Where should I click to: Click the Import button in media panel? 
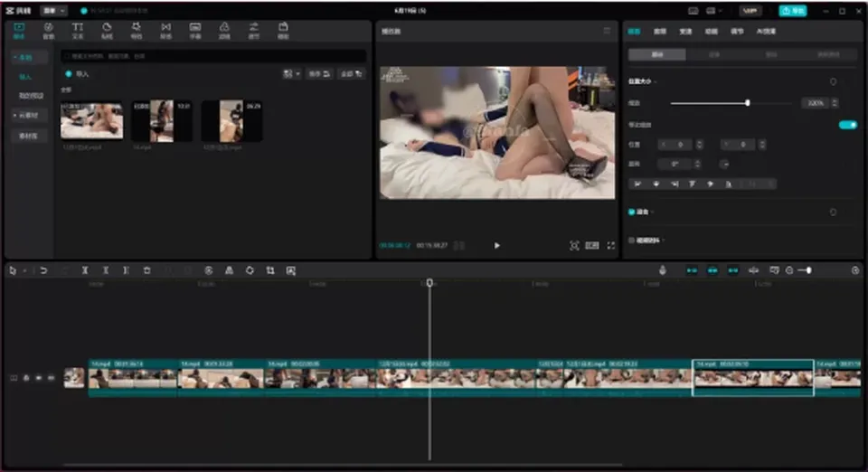click(77, 73)
